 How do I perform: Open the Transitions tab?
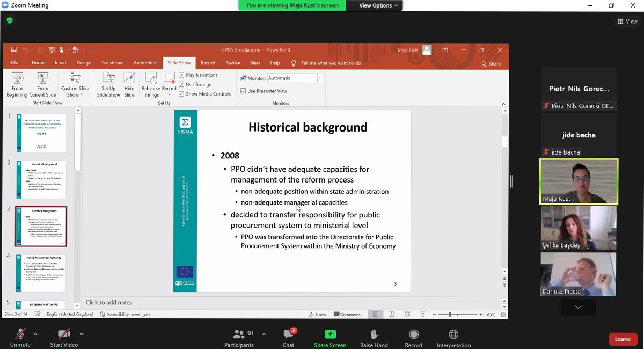point(112,63)
